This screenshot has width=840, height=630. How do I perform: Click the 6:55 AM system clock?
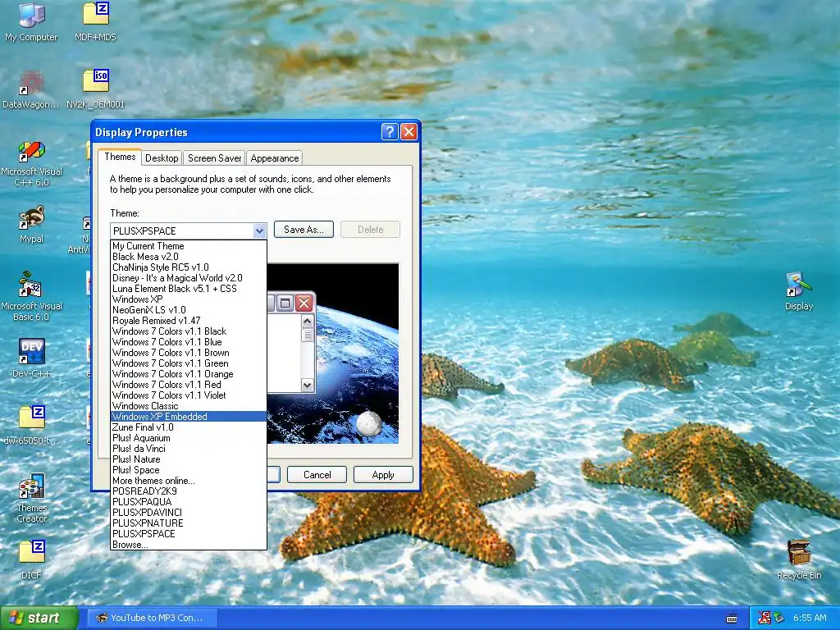pos(810,618)
